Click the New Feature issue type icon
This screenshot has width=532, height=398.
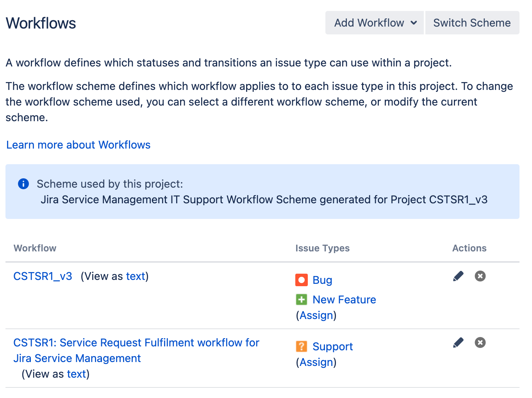pos(301,299)
